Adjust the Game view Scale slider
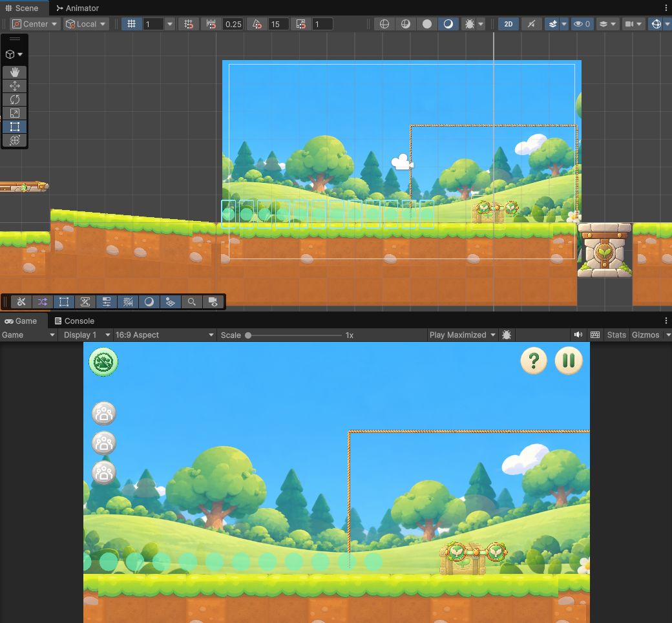This screenshot has height=623, width=672. click(x=295, y=335)
